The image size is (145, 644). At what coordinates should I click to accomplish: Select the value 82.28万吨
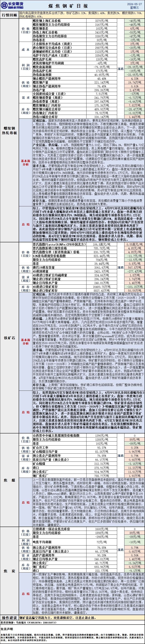point(102,452)
